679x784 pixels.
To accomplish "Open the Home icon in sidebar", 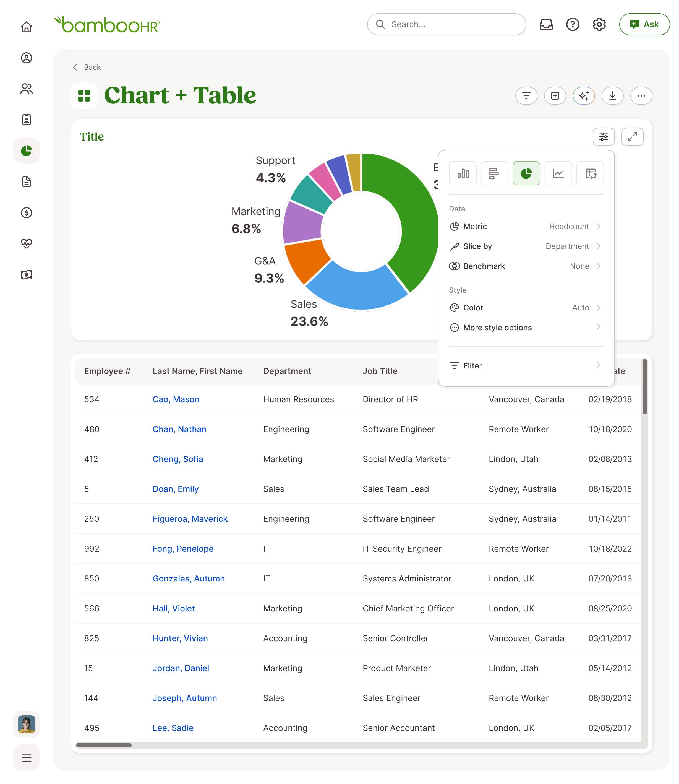I will (x=27, y=27).
